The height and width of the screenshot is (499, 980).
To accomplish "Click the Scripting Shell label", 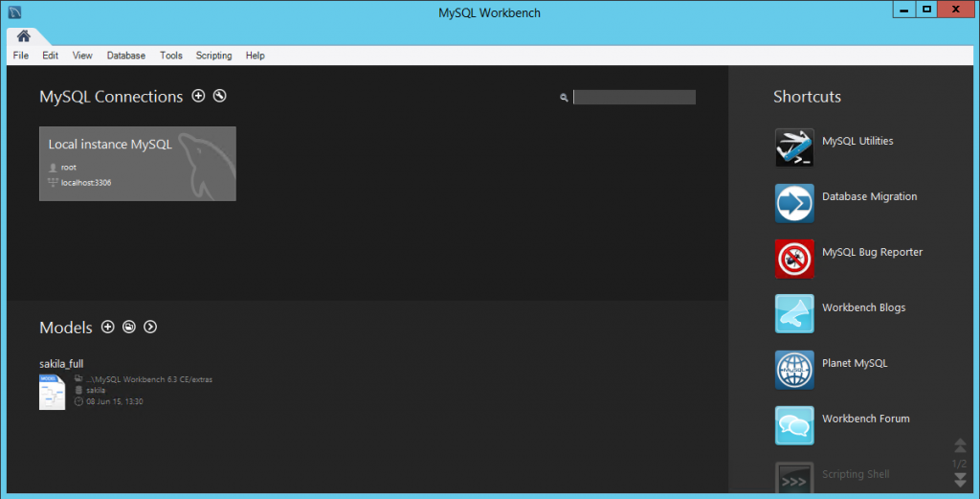I will pos(856,475).
